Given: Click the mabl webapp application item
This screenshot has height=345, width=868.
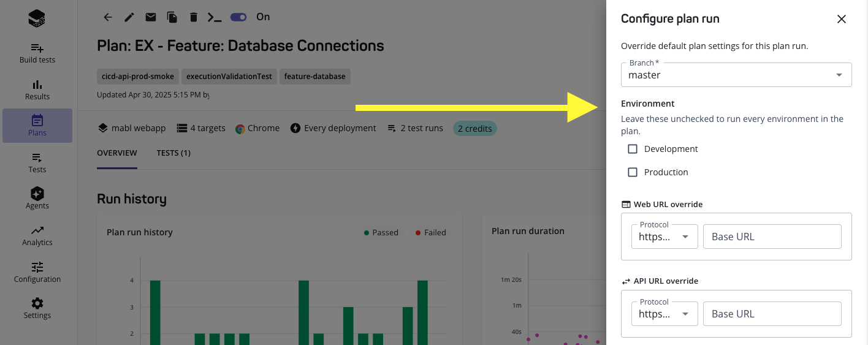Looking at the screenshot, I should coord(132,129).
